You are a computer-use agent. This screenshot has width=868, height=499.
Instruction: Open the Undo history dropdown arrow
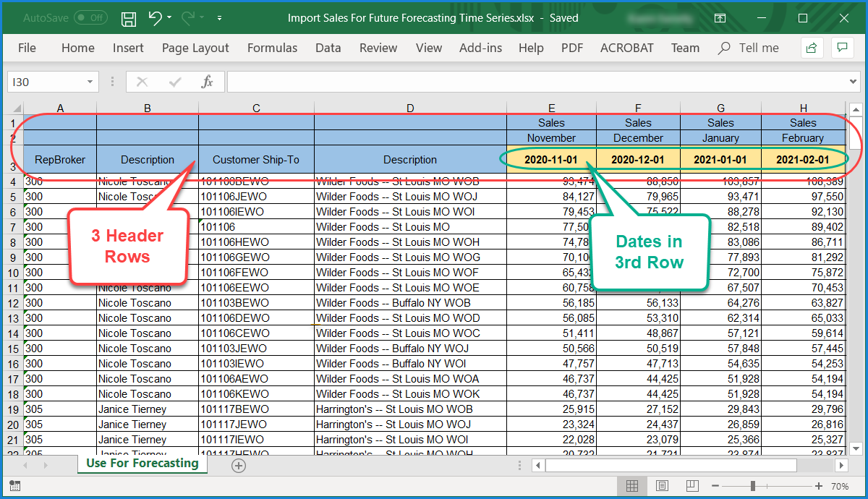[x=169, y=18]
